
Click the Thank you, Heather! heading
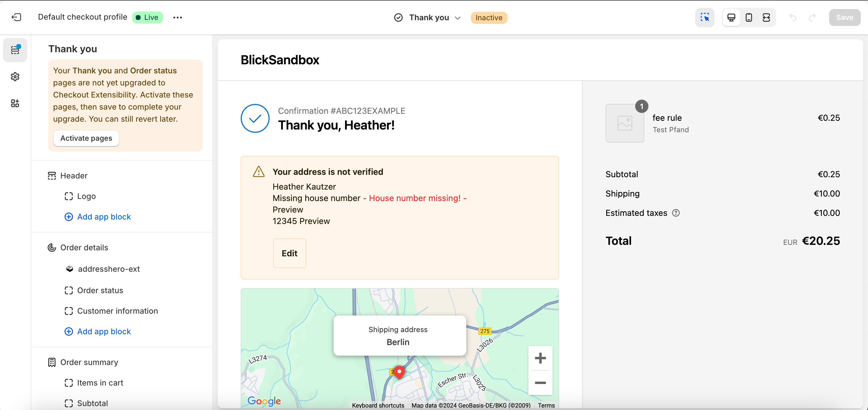coord(336,125)
